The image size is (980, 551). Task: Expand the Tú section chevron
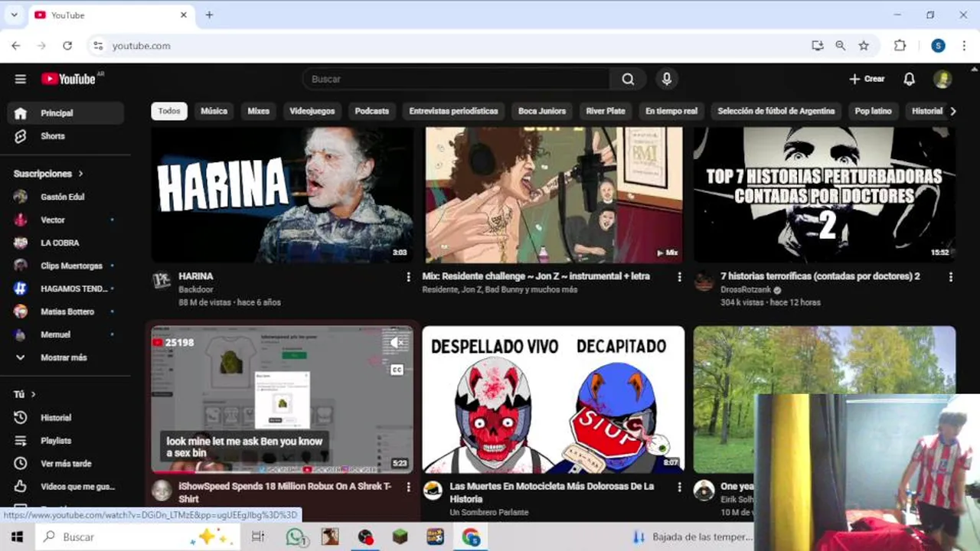coord(33,394)
